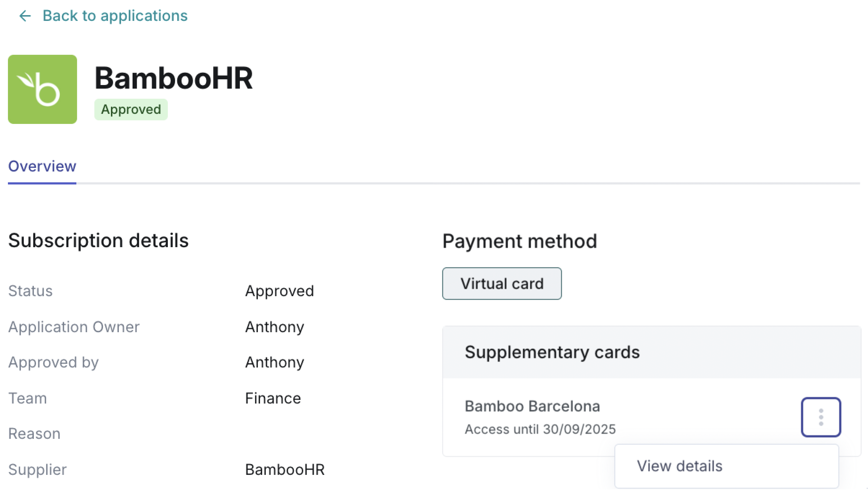Go back to applications link
Viewport: 868px width, 490px height.
(x=115, y=16)
